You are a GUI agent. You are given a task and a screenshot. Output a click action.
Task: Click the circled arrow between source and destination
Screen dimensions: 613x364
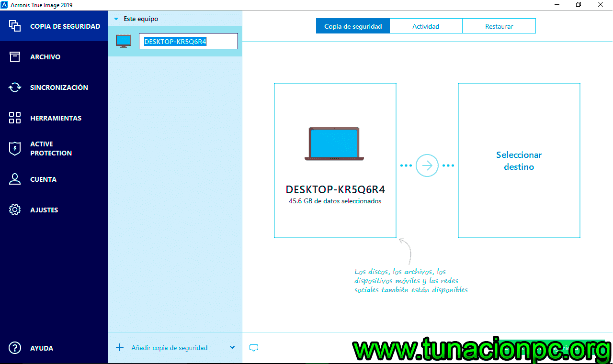pyautogui.click(x=427, y=165)
